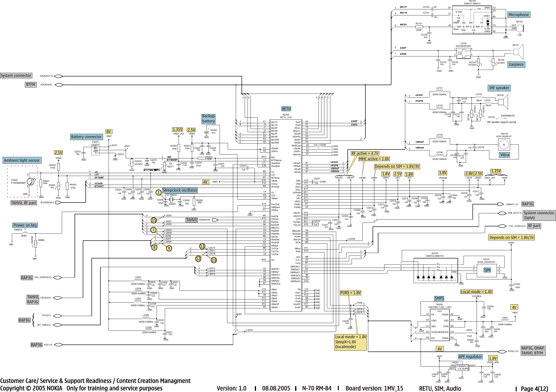Click the 32.768kHz crystal symbol B2200
The width and height of the screenshot is (556, 392).
coord(171,199)
